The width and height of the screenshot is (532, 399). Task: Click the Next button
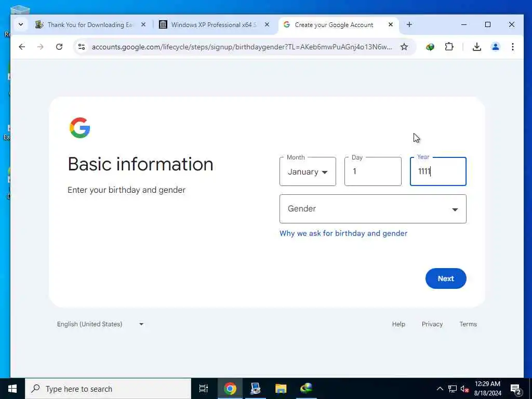(x=446, y=278)
